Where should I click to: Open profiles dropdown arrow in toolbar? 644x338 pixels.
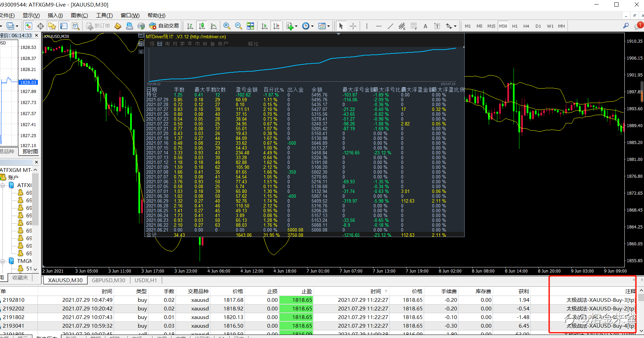[x=17, y=26]
